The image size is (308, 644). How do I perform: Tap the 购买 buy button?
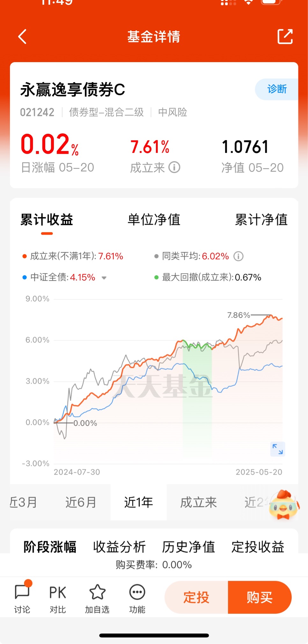260,597
